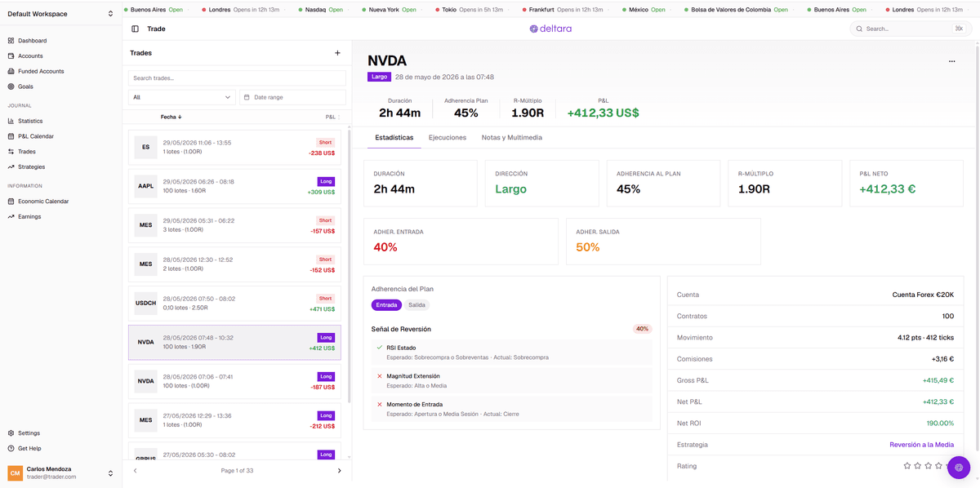Click the Net ROI 190.00% value
The height and width of the screenshot is (488, 980).
point(939,424)
